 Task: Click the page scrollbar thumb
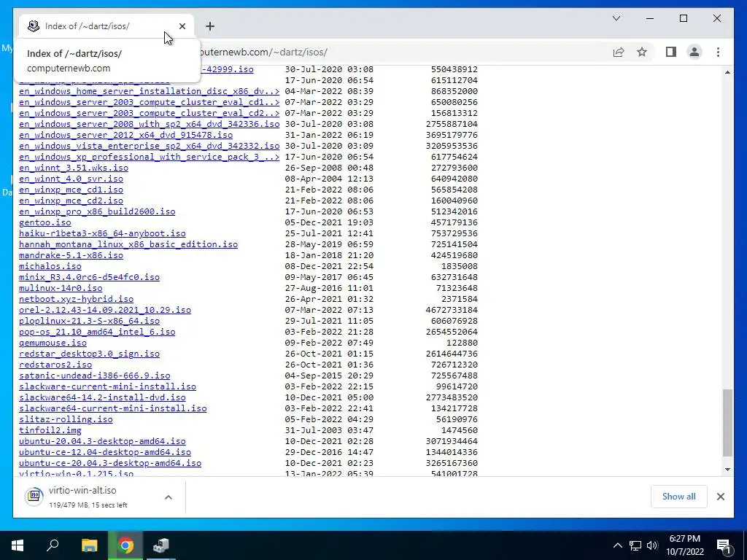click(x=727, y=423)
